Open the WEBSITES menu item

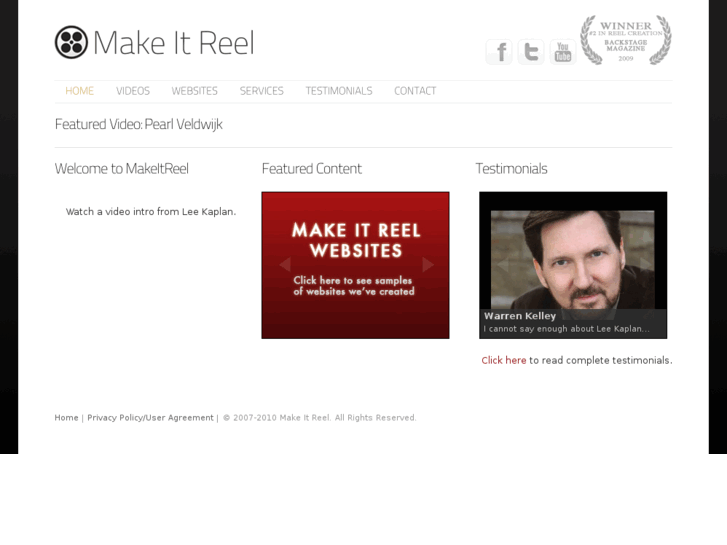(194, 91)
